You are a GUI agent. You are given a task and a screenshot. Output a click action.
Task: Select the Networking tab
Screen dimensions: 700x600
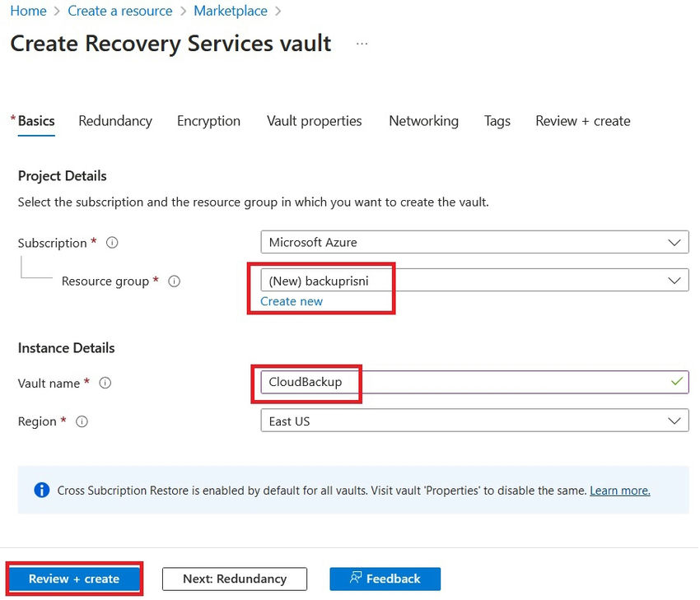click(x=423, y=121)
